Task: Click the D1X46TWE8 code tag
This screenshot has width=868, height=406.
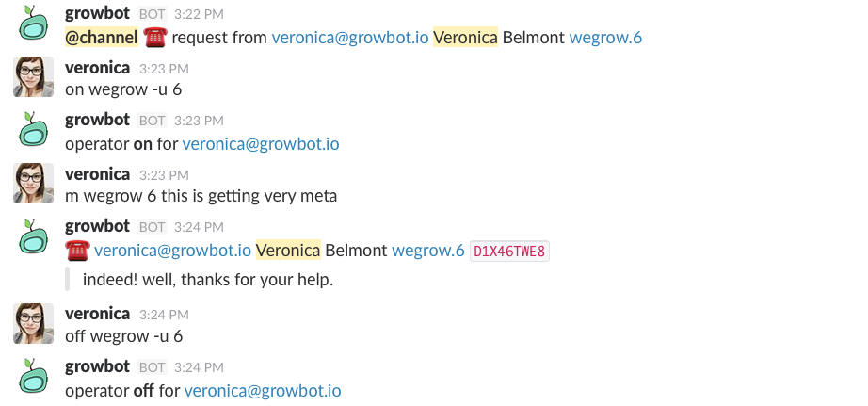Action: pyautogui.click(x=509, y=252)
